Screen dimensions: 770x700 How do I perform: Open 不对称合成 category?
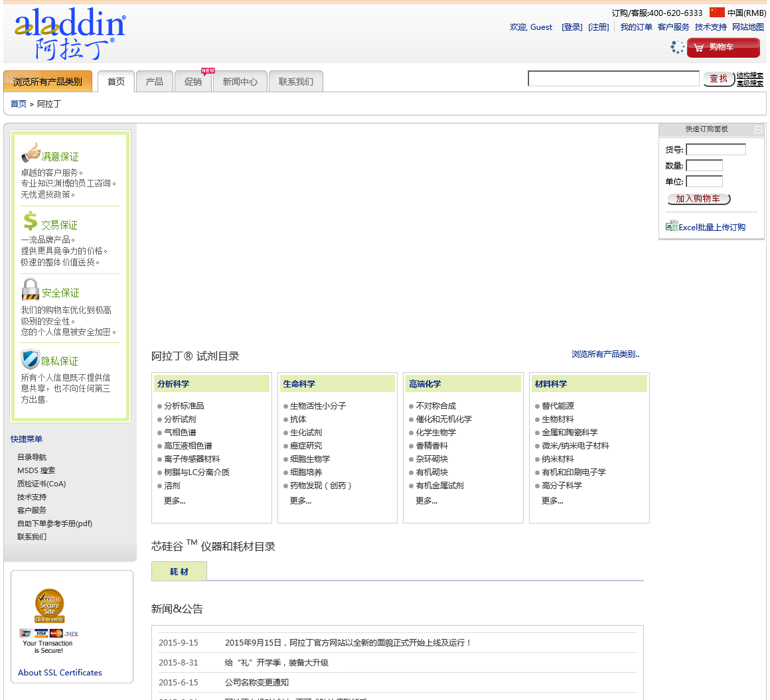pos(436,406)
